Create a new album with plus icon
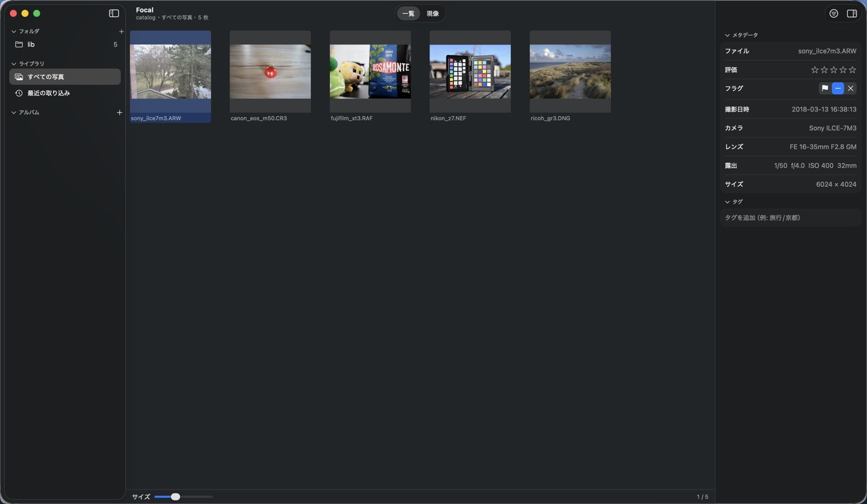The image size is (867, 504). click(120, 112)
